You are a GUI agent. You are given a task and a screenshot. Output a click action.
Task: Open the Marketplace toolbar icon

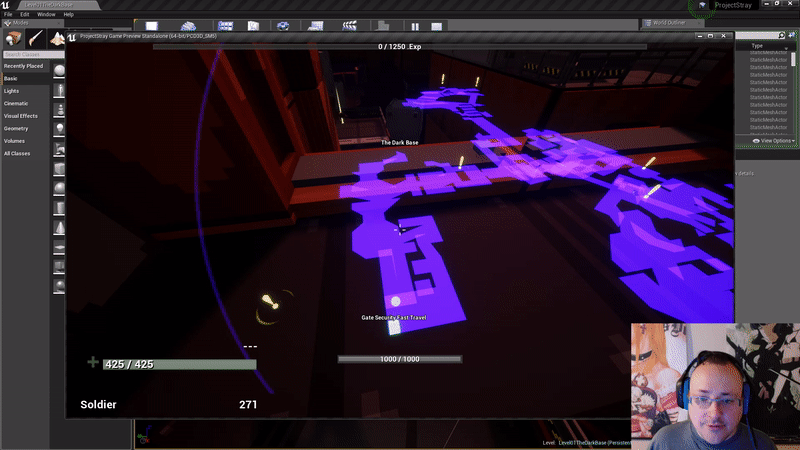point(254,26)
